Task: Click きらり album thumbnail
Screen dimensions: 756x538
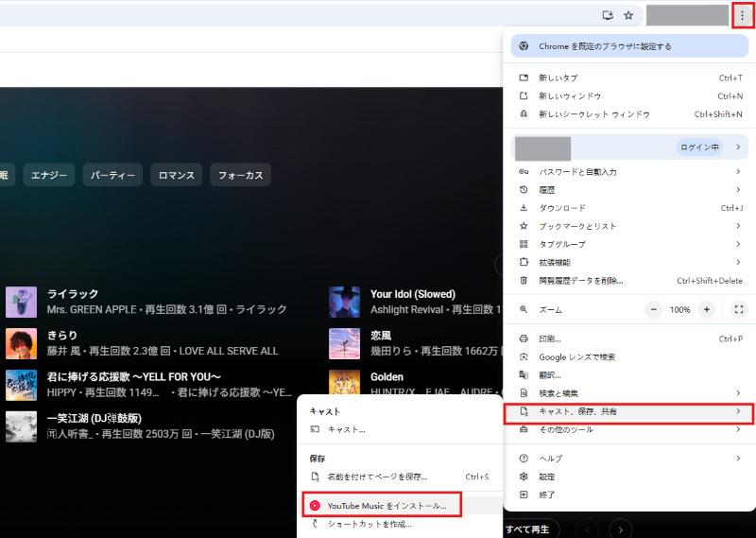Action: click(21, 343)
